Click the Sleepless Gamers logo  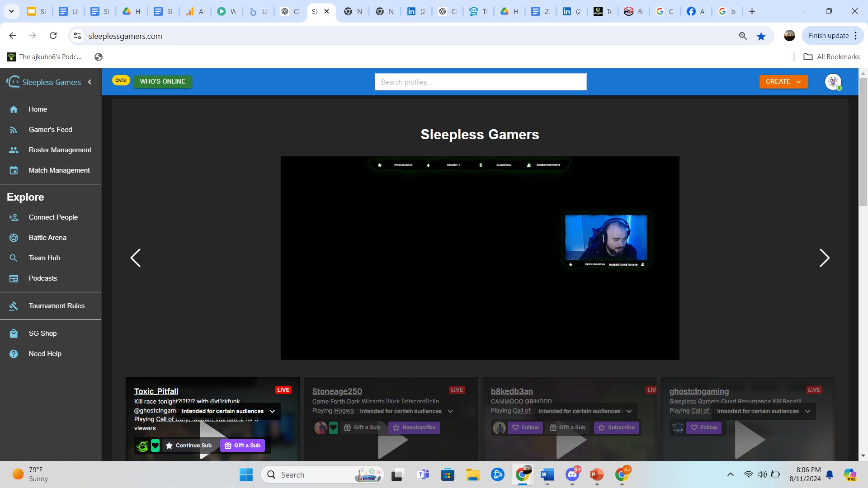(x=44, y=82)
